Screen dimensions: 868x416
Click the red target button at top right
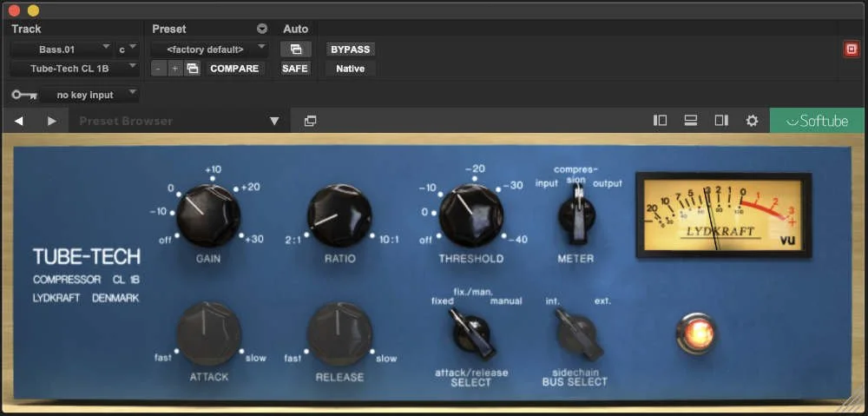851,50
